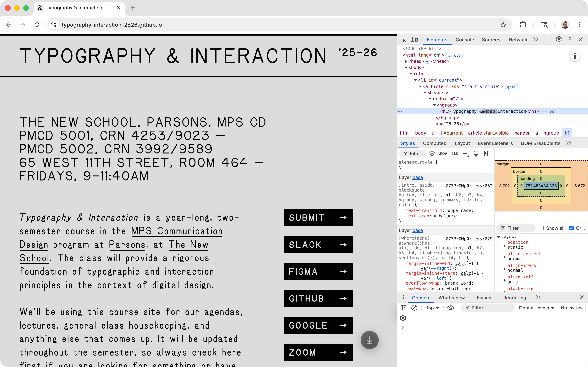Uncheck the Group checkbox in Computed pane

(571, 228)
